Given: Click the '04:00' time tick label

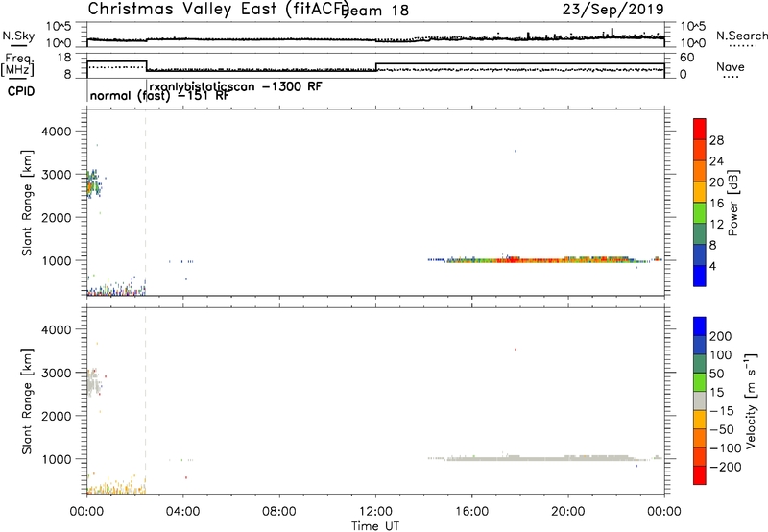Looking at the screenshot, I should click(x=182, y=512).
